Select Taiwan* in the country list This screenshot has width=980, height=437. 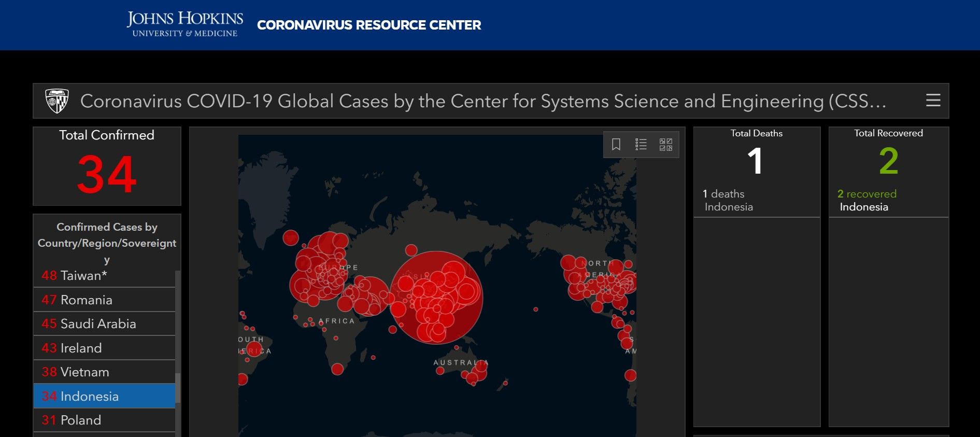click(x=104, y=275)
